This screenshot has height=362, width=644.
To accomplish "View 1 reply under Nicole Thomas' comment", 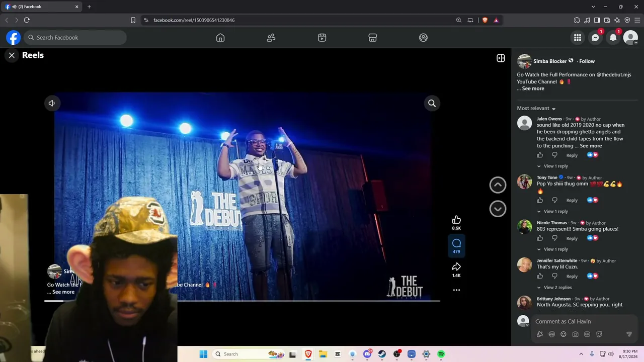I will coord(552,249).
